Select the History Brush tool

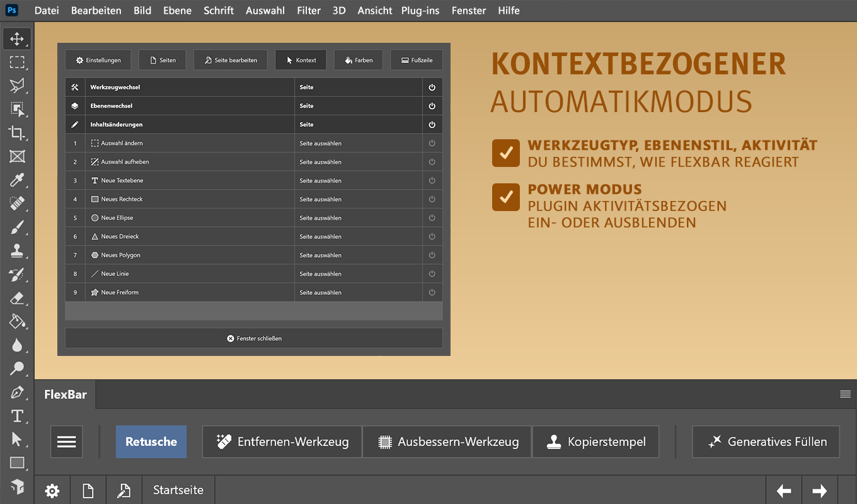(17, 275)
